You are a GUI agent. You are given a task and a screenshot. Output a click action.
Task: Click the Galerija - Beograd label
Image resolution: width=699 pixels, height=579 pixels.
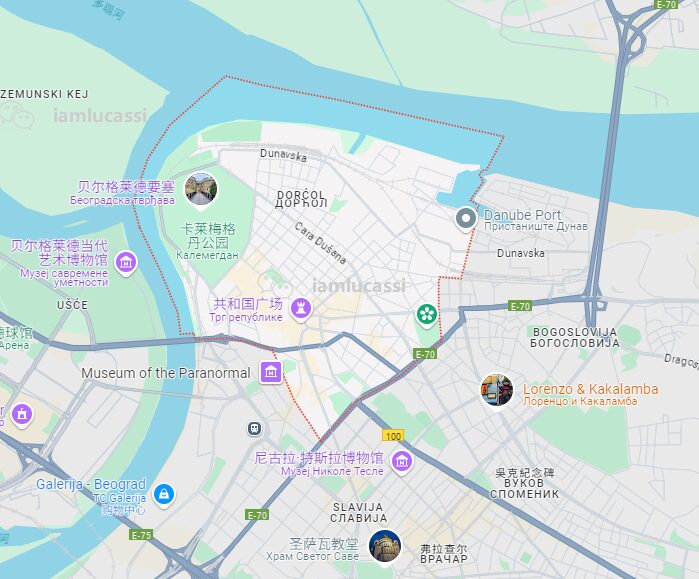point(91,484)
